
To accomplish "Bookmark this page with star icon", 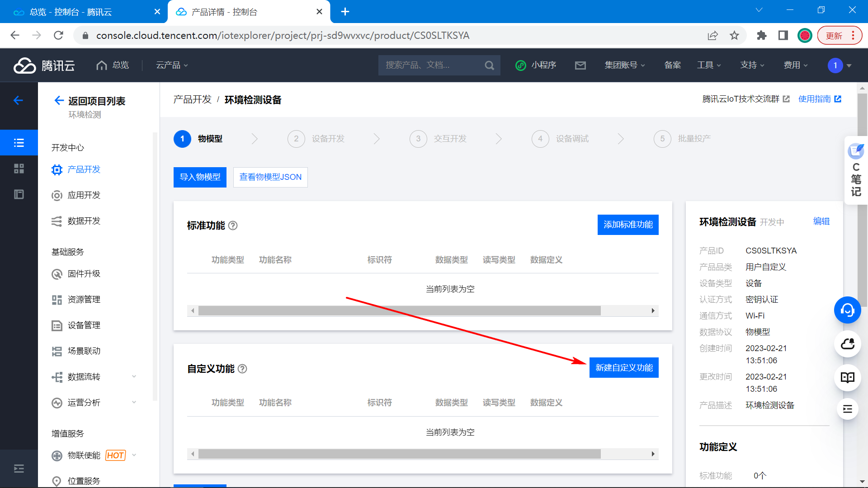I will (x=734, y=36).
